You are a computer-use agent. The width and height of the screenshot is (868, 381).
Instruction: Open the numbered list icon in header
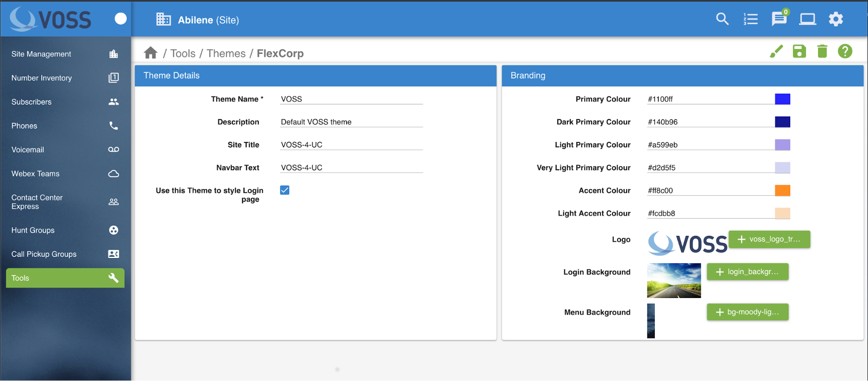pyautogui.click(x=750, y=19)
